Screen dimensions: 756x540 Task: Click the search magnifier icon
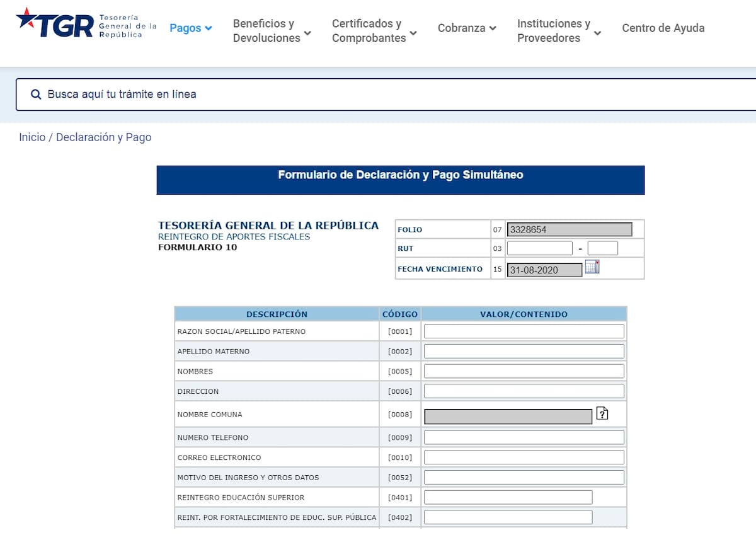pyautogui.click(x=35, y=95)
